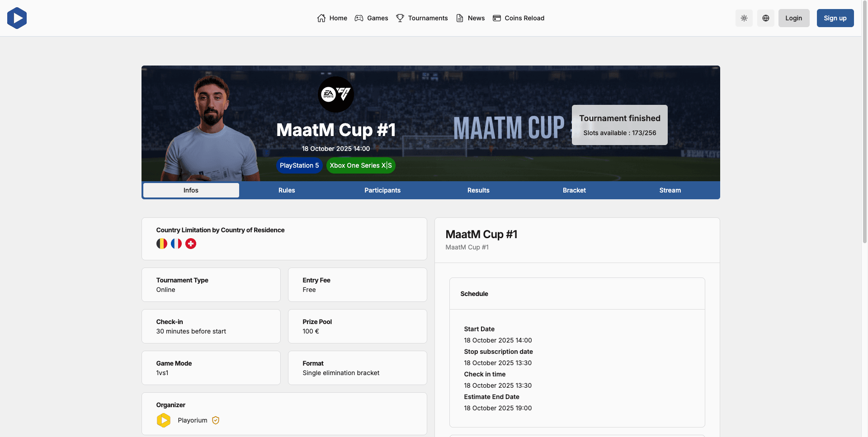Viewport: 868px width, 437px height.
Task: Select the Infos tab
Action: click(x=191, y=190)
